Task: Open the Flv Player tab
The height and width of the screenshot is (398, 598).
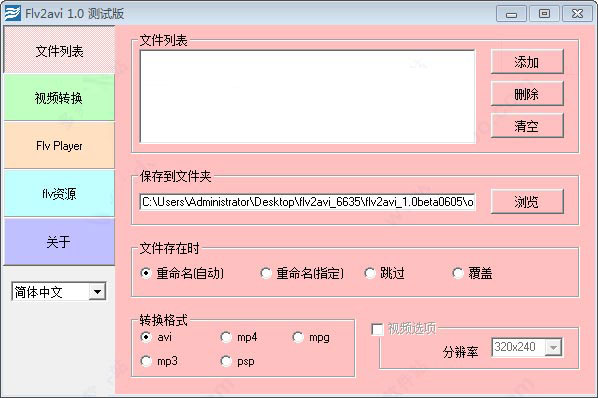Action: pyautogui.click(x=59, y=146)
